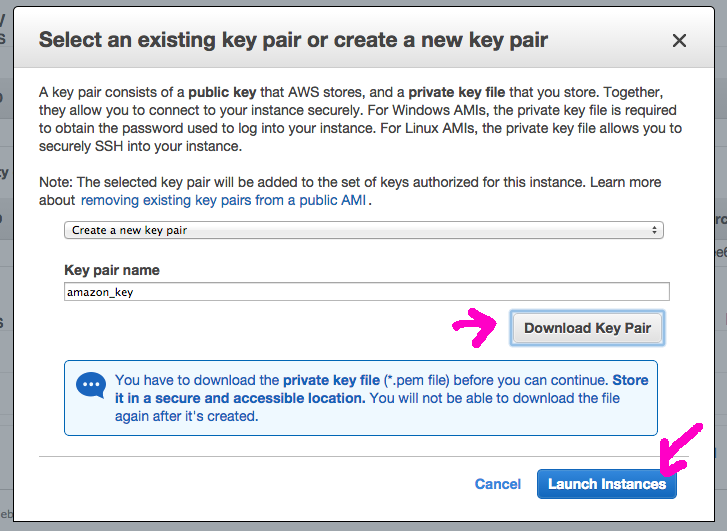Click bold 'private key file' in the top paragraph
727x531 pixels.
[456, 92]
